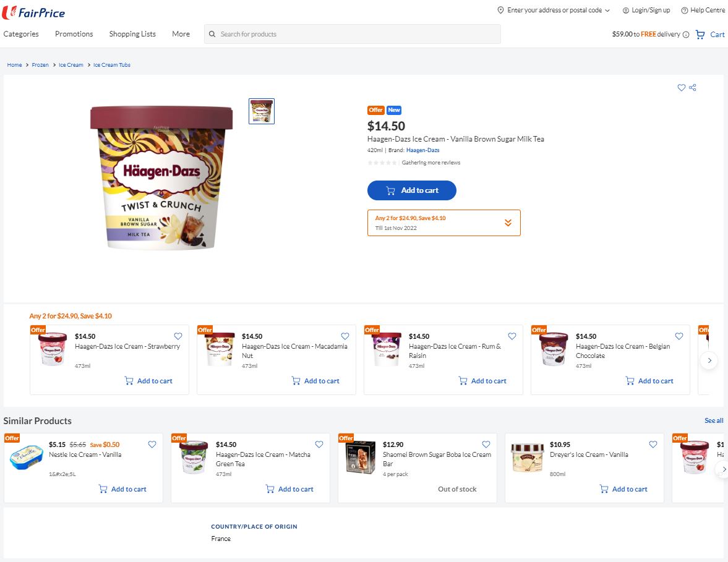
Task: Click the FairPrice logo
Action: 33,12
